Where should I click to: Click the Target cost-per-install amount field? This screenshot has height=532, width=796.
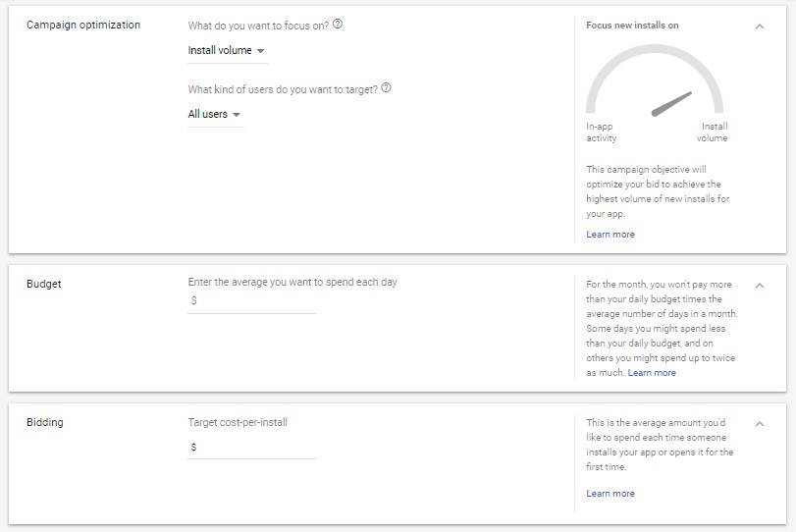257,448
